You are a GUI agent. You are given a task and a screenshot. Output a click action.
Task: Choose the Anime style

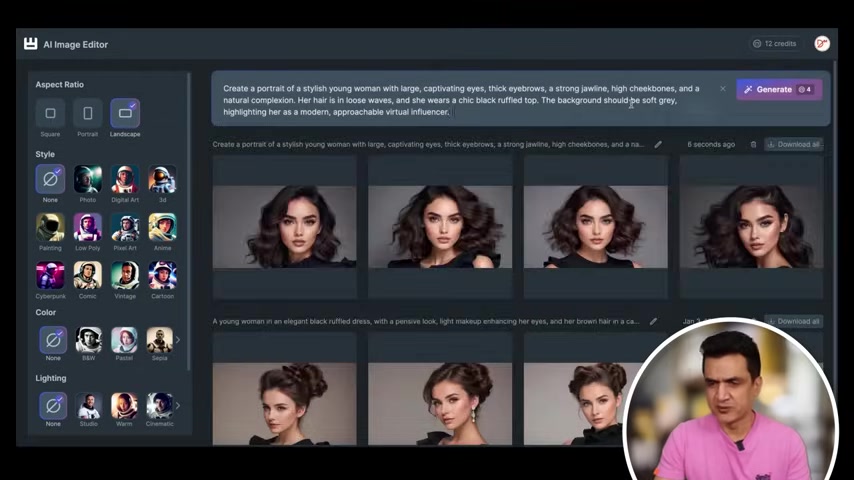pos(162,227)
